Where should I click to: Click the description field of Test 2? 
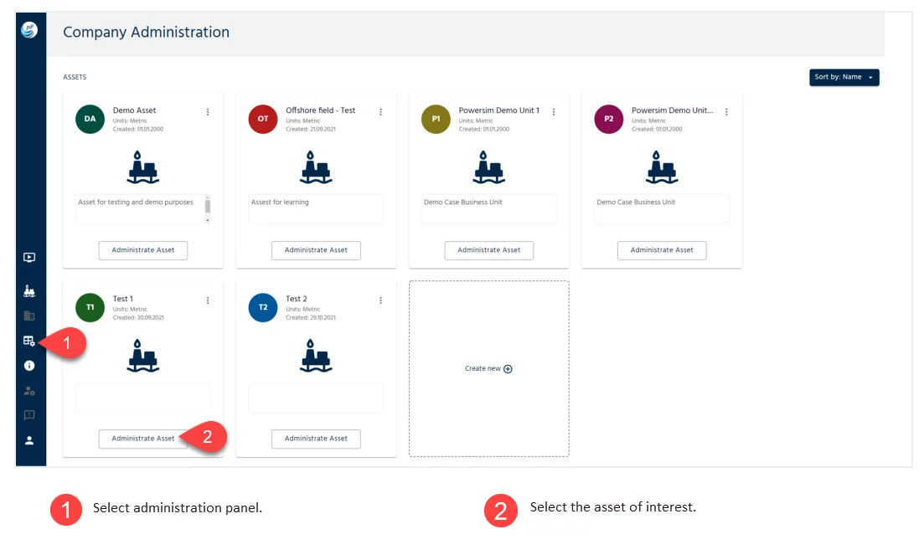coord(316,397)
